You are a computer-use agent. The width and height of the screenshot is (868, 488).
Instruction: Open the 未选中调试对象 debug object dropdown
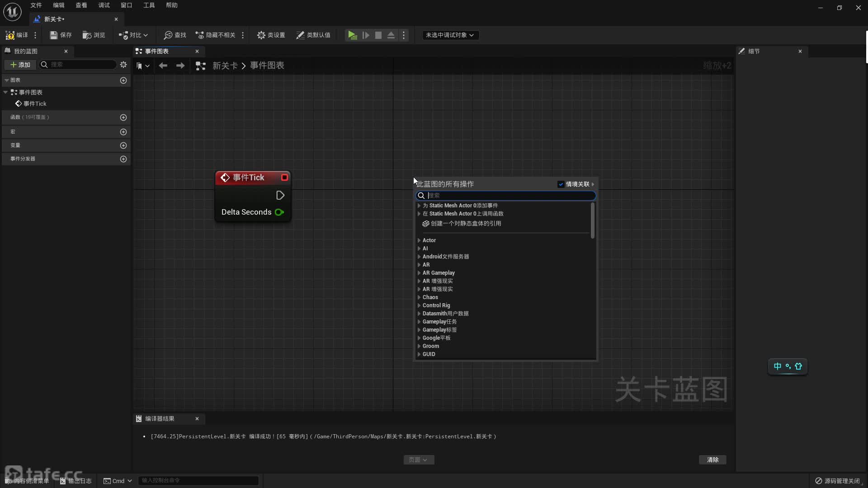pyautogui.click(x=450, y=35)
